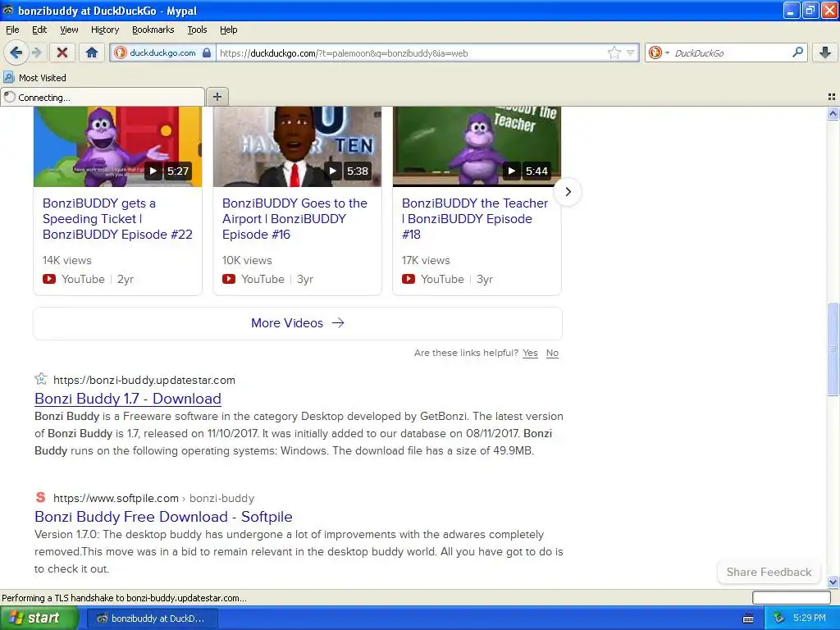Click YouTube icon on Speeding Ticket card
840x630 pixels.
click(49, 279)
